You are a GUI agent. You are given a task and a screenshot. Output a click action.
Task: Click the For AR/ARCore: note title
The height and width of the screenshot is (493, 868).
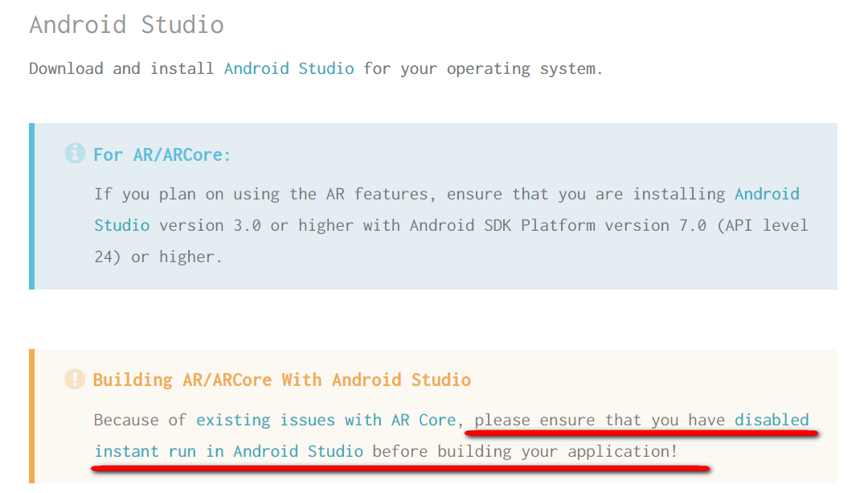point(162,154)
